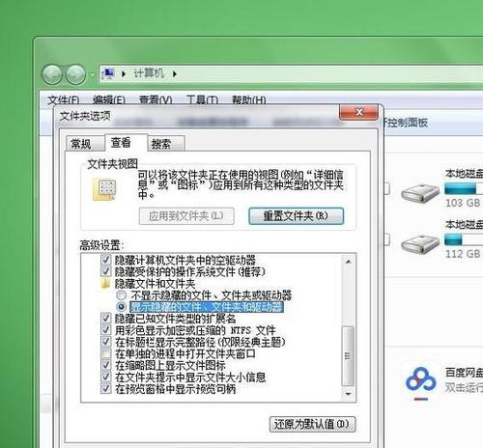Uncheck 隐藏已知文件类型的扩展名 checkbox
Screen dimensions: 483x448
tap(105, 318)
